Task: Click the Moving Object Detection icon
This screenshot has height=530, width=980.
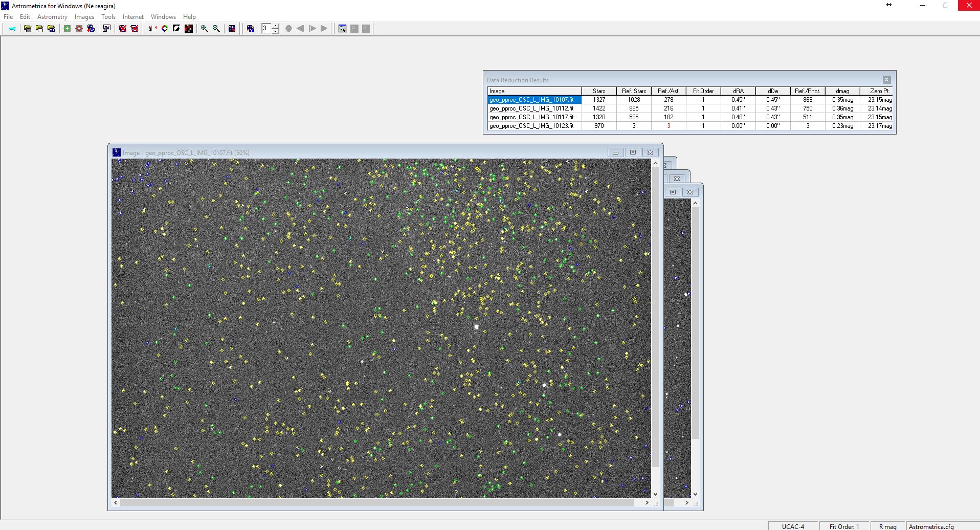Action: click(x=79, y=29)
